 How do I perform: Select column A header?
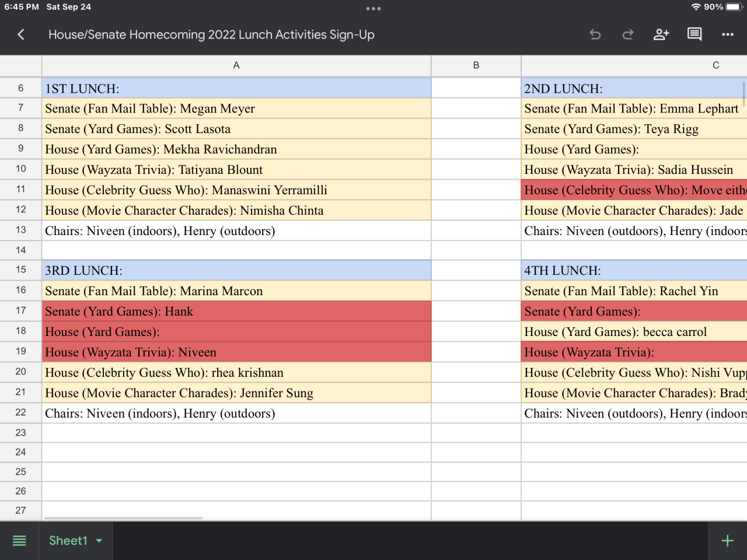point(236,65)
